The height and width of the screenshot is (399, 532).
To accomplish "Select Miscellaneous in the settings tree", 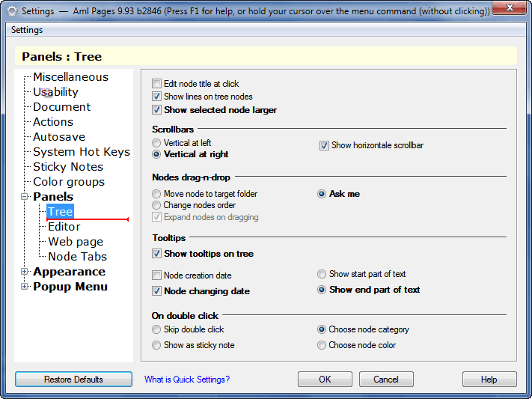I will (70, 77).
